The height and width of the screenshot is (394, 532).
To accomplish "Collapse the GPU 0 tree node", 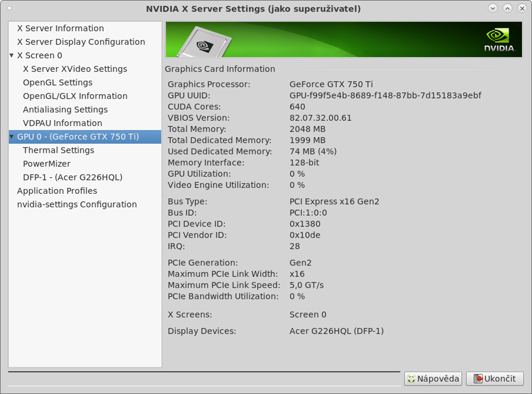I will tap(12, 137).
